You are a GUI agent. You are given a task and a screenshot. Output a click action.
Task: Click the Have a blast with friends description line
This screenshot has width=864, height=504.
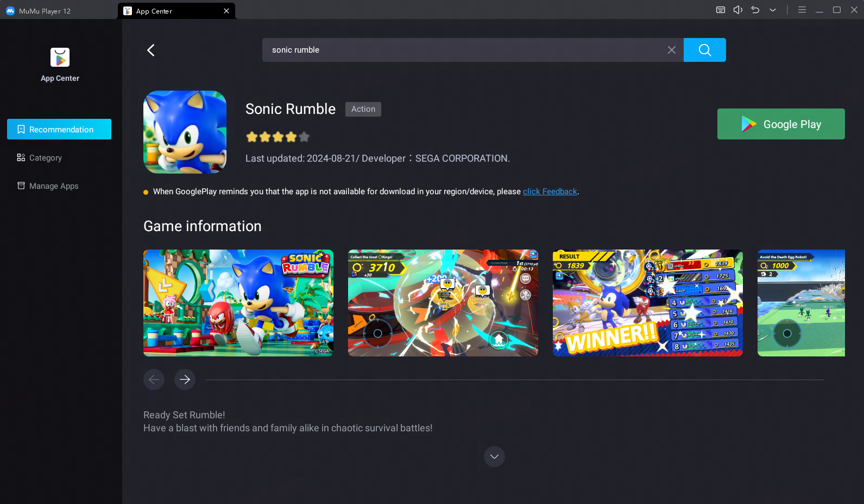coord(288,428)
